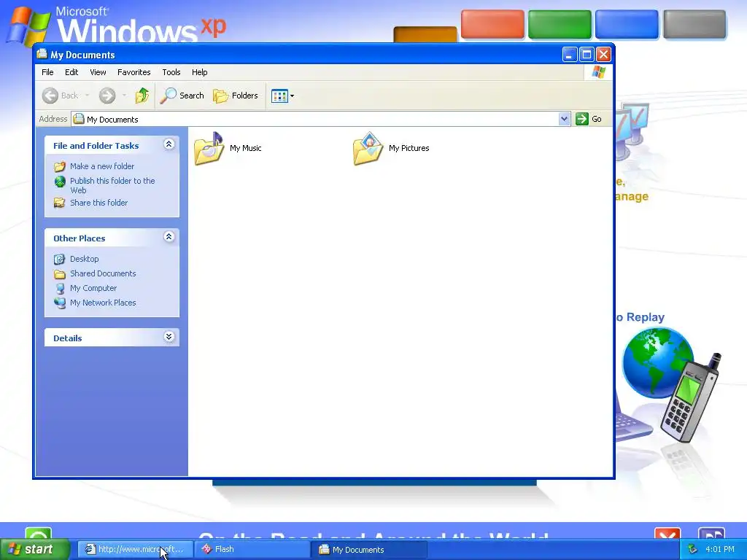Click the Start button
This screenshot has width=747, height=560.
tap(35, 550)
